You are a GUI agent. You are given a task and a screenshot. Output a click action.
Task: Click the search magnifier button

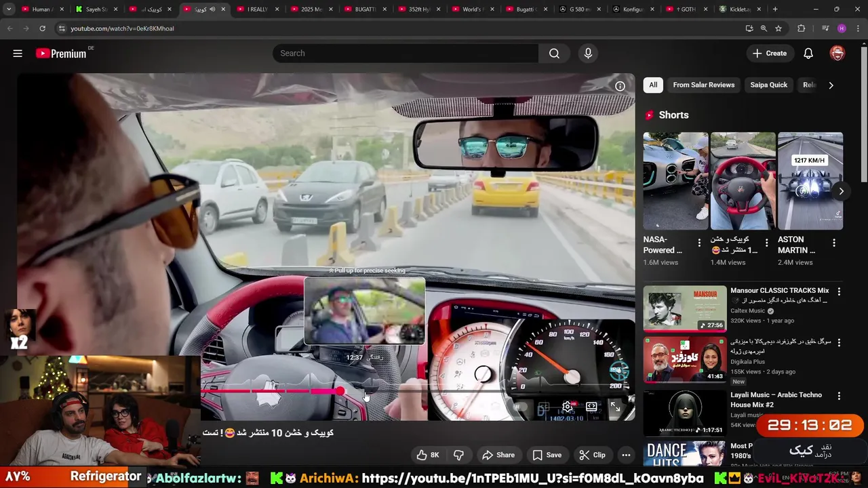(x=554, y=54)
